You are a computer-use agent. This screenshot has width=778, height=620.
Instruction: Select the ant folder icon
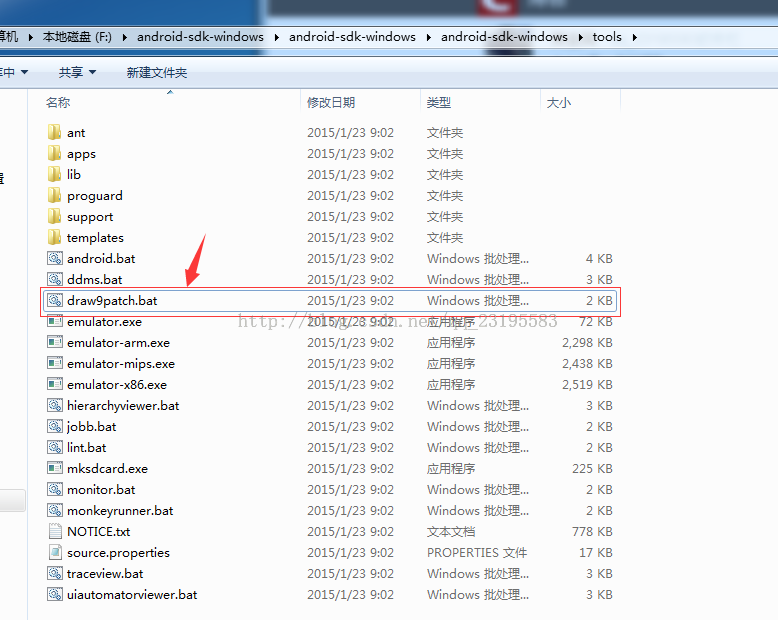[55, 132]
